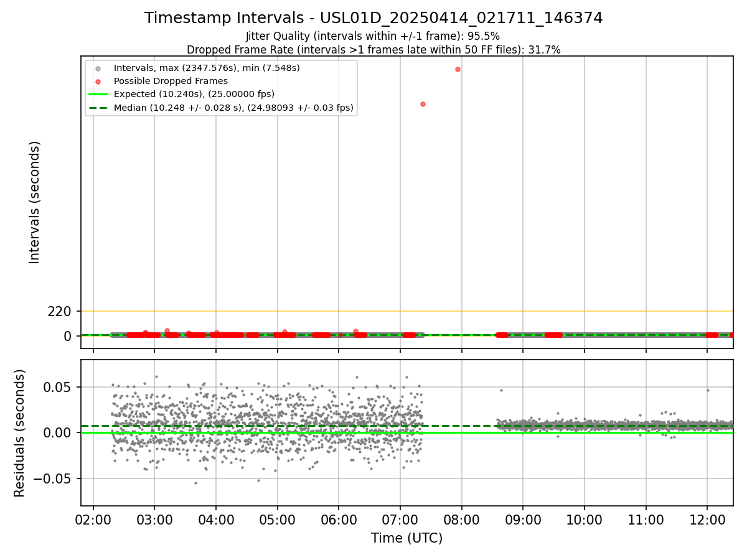Screen dimensions: 747x560
Task: Click the '220' y-axis tick label
Action: click(60, 311)
